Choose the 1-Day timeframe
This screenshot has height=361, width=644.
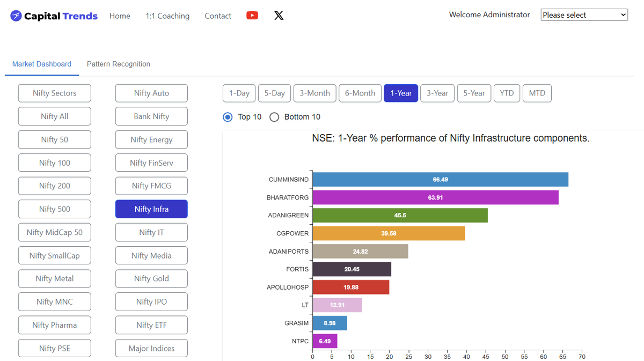239,93
